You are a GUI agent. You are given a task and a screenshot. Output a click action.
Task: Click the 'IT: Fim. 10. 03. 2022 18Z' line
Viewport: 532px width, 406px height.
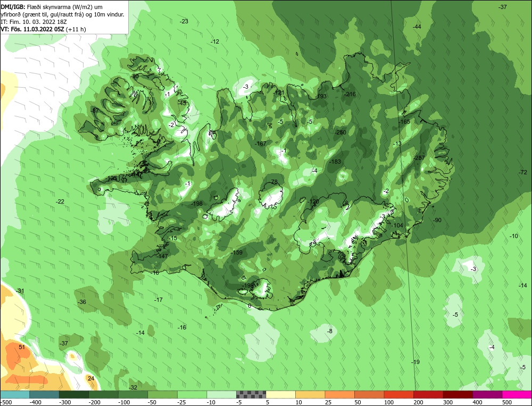[34, 22]
